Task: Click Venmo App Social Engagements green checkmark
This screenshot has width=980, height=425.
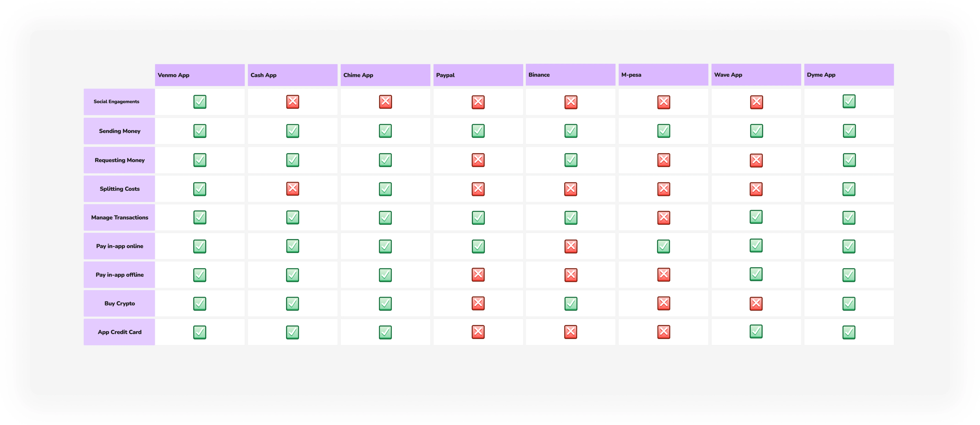Action: (x=200, y=102)
